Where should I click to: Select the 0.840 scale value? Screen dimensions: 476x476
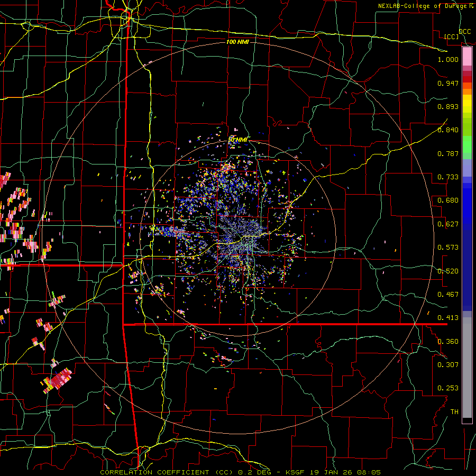pyautogui.click(x=448, y=130)
